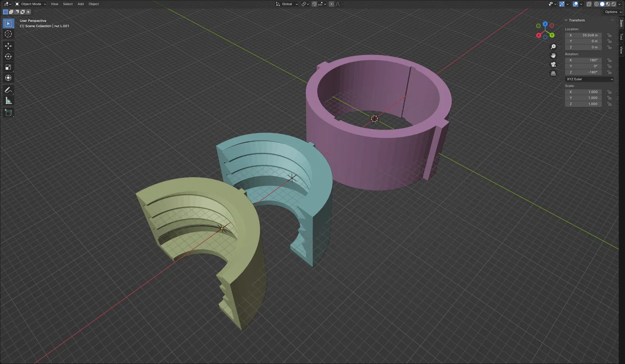Viewport: 625px width, 364px height.
Task: Open the transform pivot point dropdown
Action: (x=305, y=4)
